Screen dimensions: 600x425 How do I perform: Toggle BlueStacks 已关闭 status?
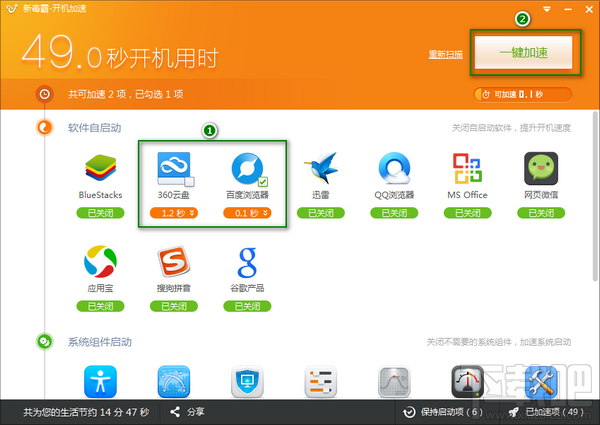click(100, 213)
